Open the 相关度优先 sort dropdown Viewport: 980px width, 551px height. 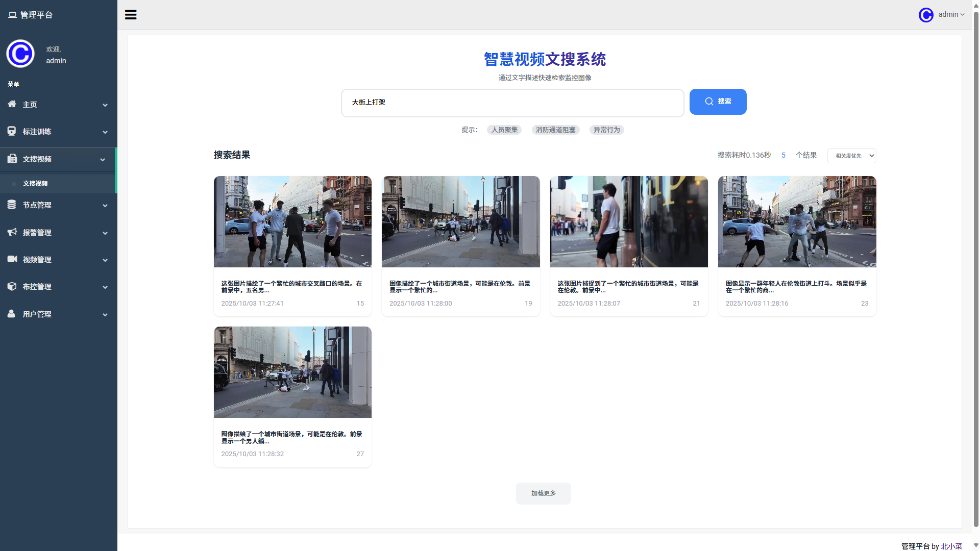point(851,156)
